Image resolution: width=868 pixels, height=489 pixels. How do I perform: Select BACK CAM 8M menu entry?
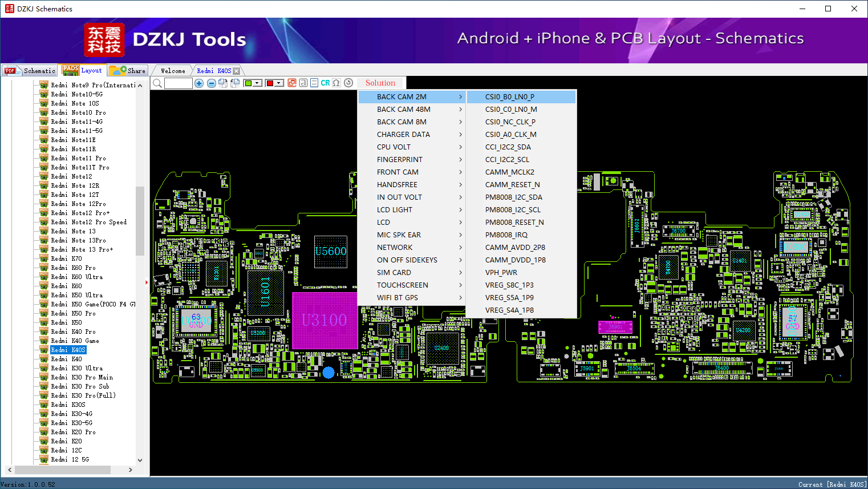tap(411, 122)
